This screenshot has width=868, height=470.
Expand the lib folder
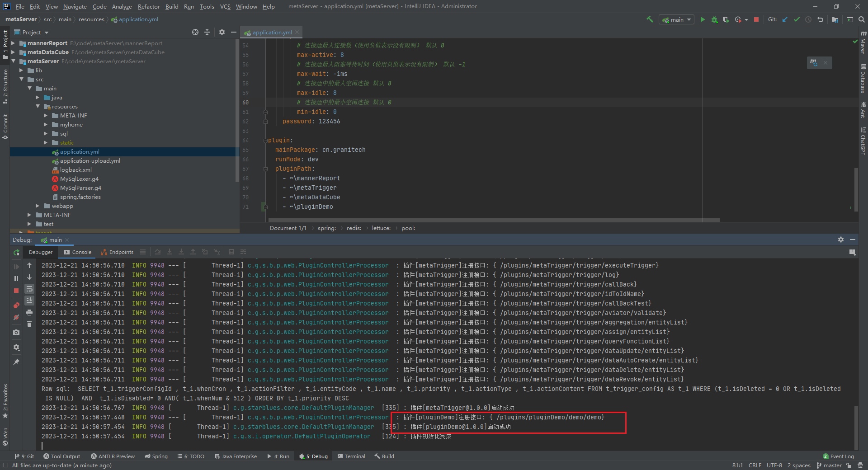pos(21,70)
